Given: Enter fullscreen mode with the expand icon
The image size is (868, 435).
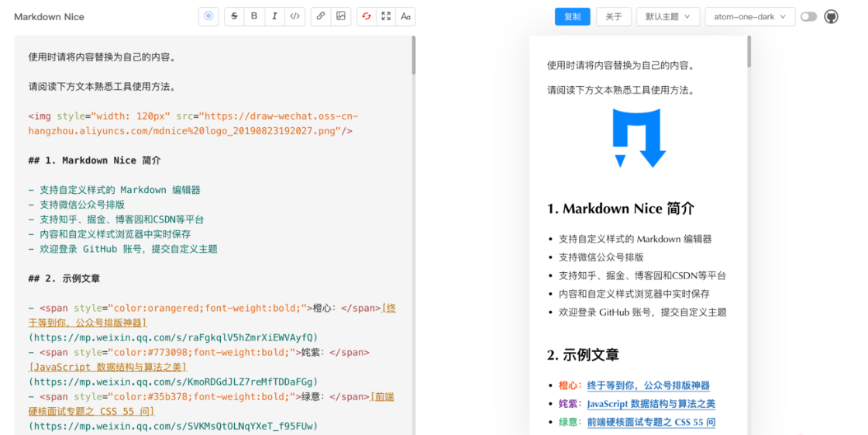Looking at the screenshot, I should coord(386,16).
